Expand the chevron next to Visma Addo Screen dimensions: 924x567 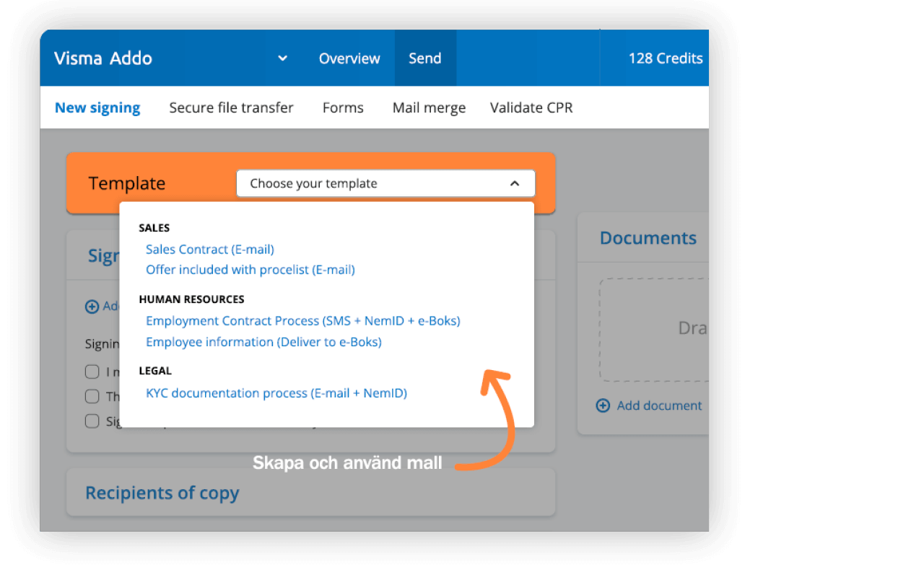[x=283, y=58]
